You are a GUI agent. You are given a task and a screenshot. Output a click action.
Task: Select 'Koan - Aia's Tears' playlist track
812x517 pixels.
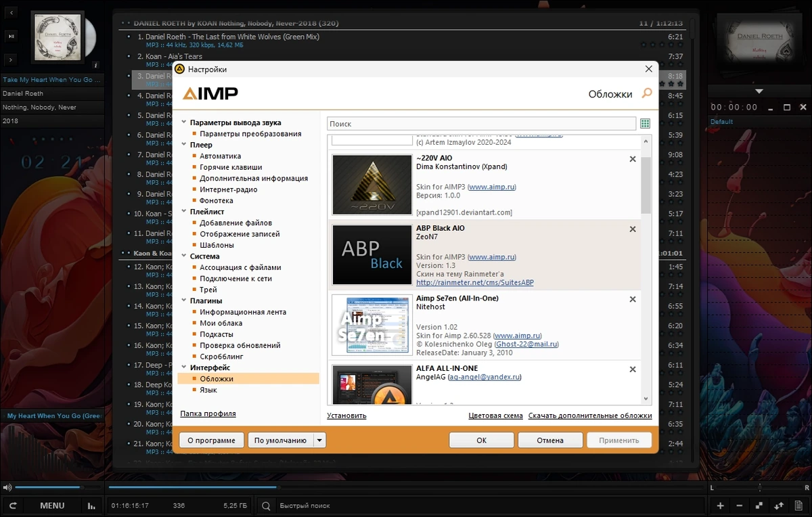tap(174, 56)
